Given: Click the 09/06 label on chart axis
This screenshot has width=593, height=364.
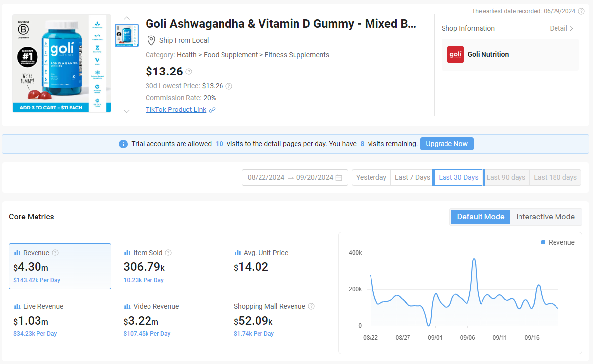Looking at the screenshot, I should 467,338.
